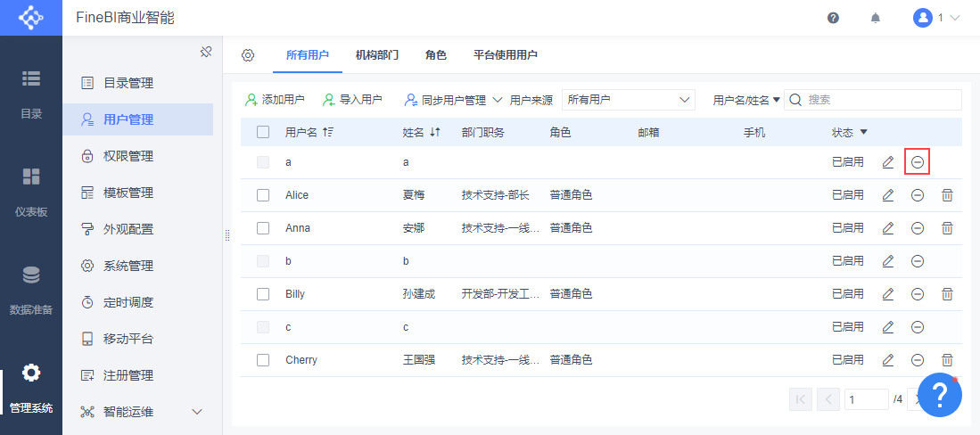Click the help question mark icon in header
Screen dimensions: 980x435
pyautogui.click(x=833, y=18)
